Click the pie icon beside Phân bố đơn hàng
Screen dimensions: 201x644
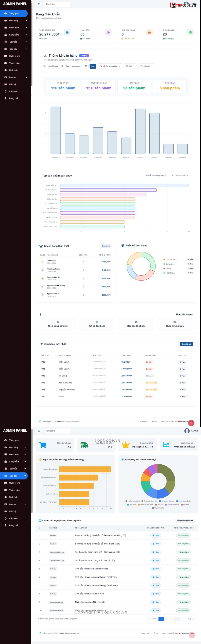coord(123,246)
